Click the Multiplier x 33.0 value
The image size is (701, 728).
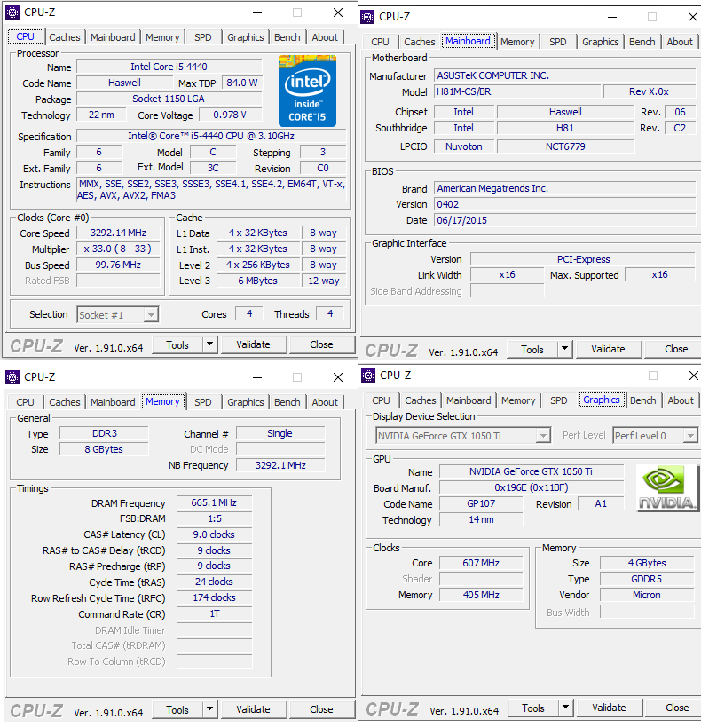pos(118,249)
